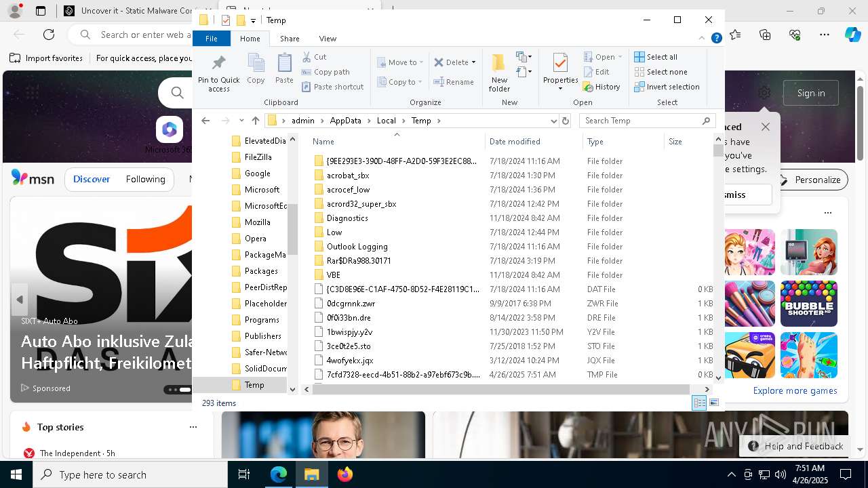Expand the Delete dropdown arrow

coord(473,62)
